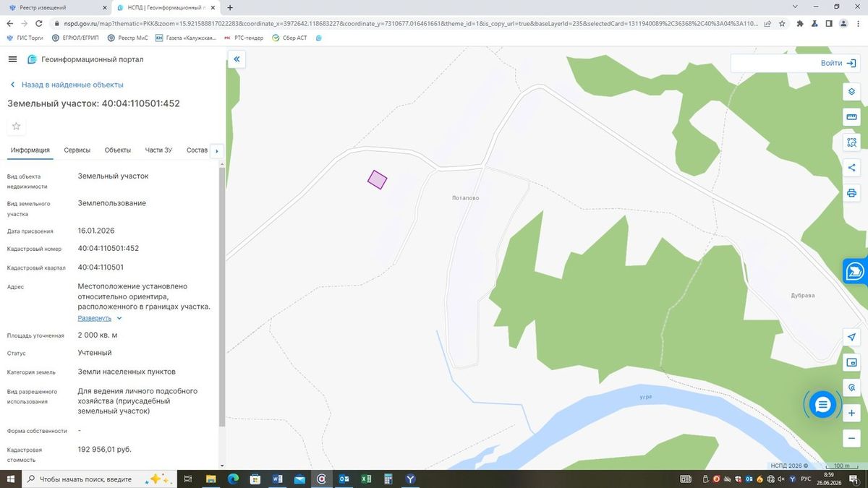
Task: Reload the page in browser
Action: coord(38,23)
